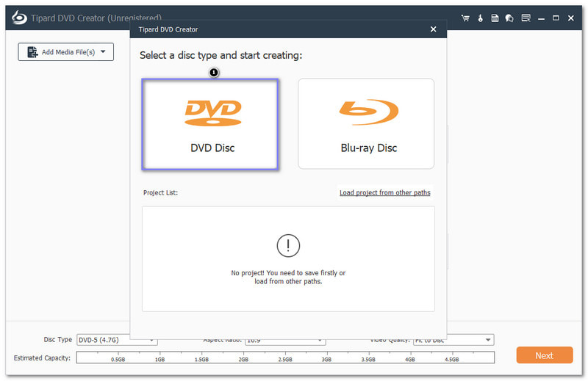Click the Add Media File(s) button

pos(66,51)
